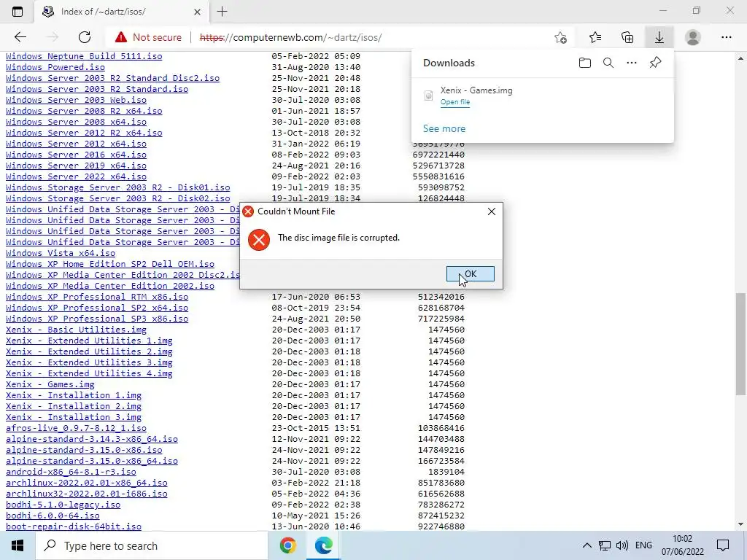747x560 pixels.
Task: Click OK in the error dialog
Action: 471,274
